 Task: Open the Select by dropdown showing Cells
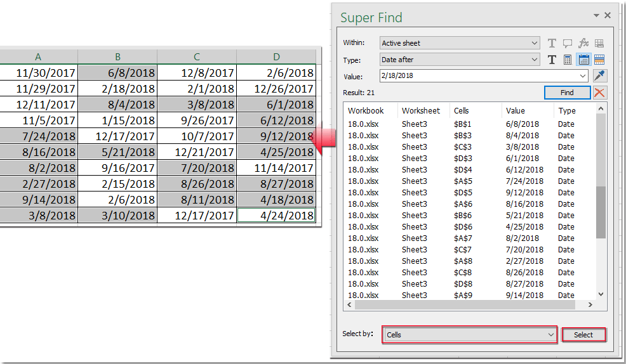pos(469,335)
